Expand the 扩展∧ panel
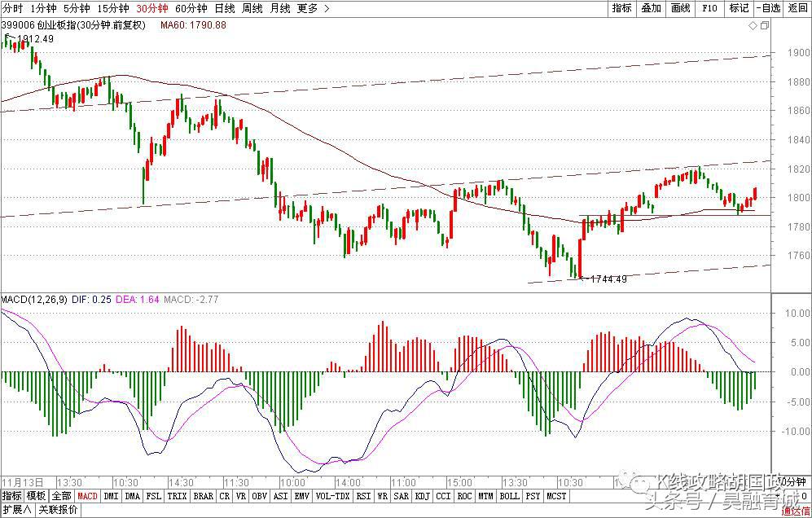 (x=17, y=510)
